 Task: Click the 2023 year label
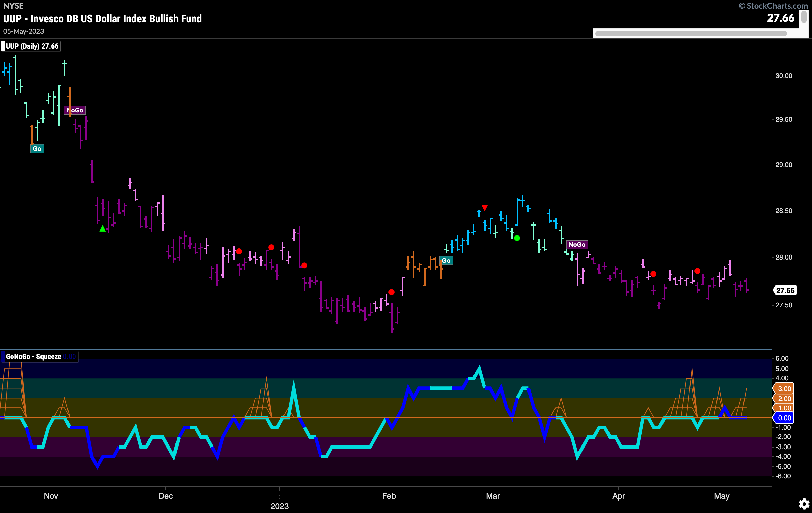click(280, 506)
